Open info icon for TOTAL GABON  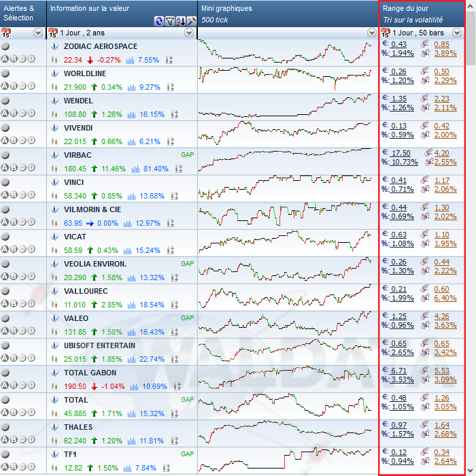pyautogui.click(x=54, y=373)
